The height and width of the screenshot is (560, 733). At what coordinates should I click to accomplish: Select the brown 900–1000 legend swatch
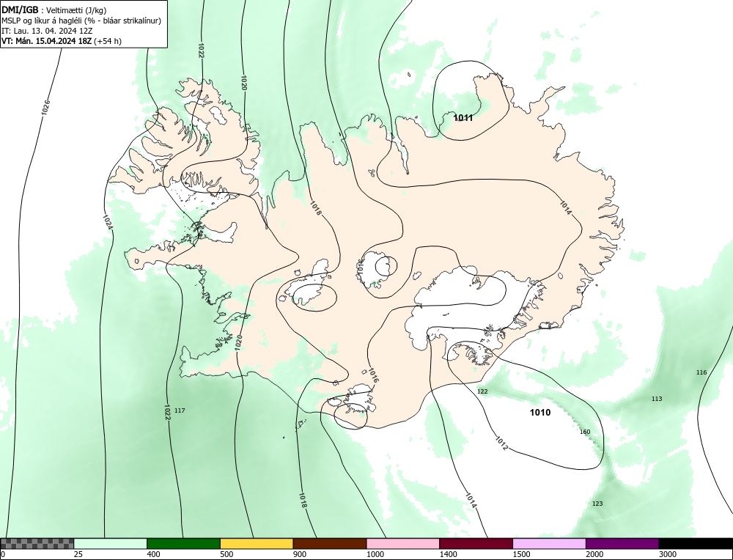pos(330,544)
